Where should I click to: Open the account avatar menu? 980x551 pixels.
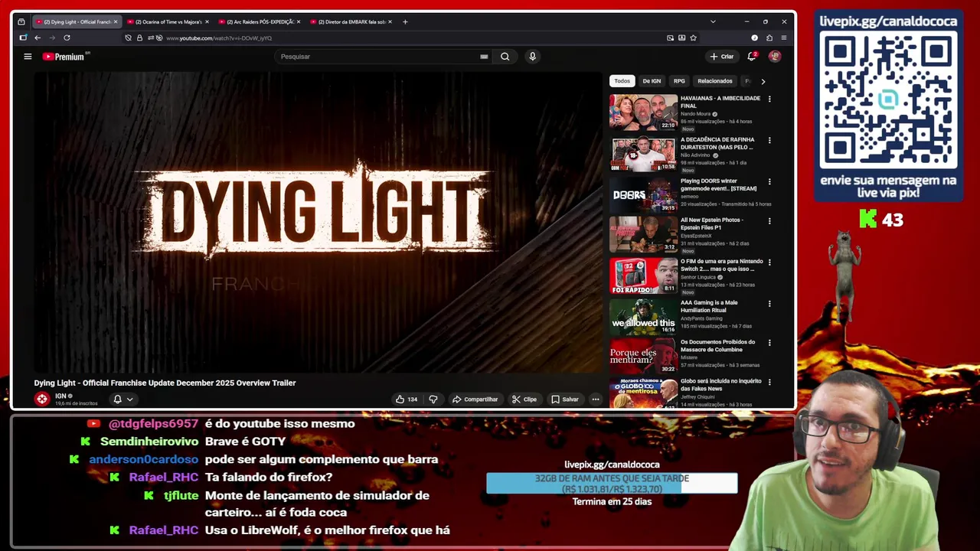[x=775, y=56]
